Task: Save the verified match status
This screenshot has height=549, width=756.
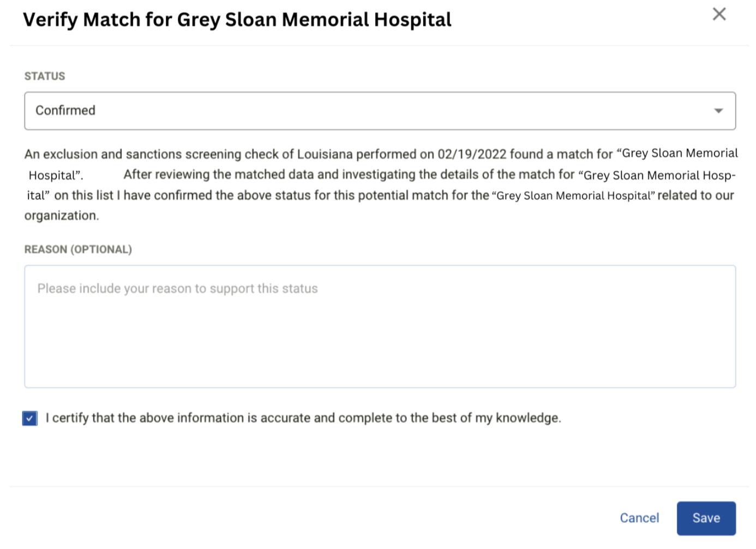Action: [x=706, y=518]
